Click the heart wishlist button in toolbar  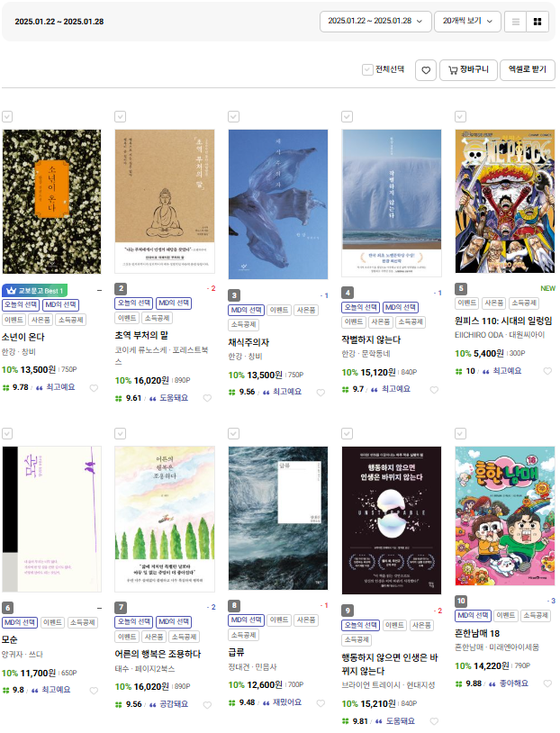pyautogui.click(x=425, y=70)
